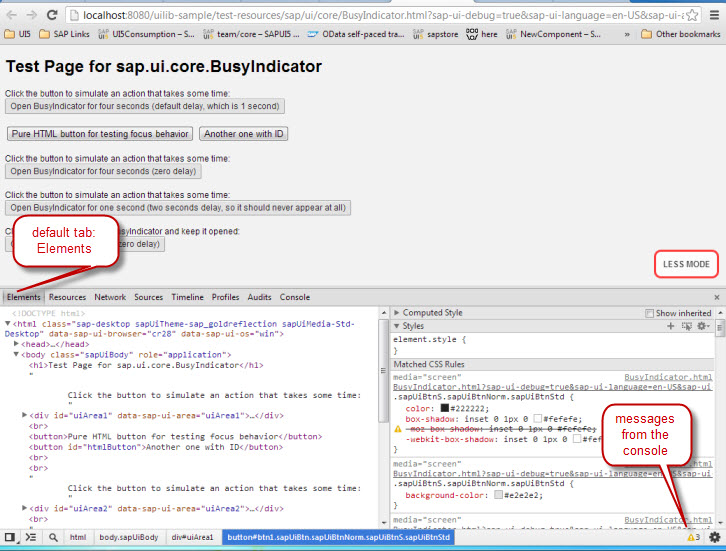
Task: Open UI5 bookmarks folder
Action: (x=17, y=34)
